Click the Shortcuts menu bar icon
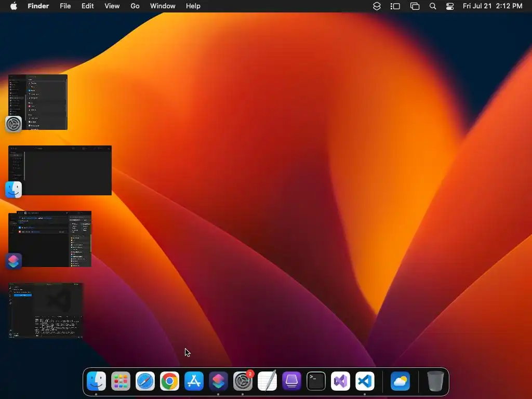This screenshot has width=532, height=399. (x=377, y=6)
